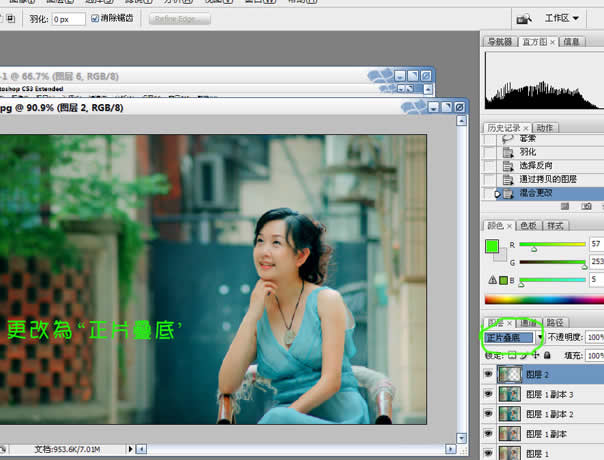This screenshot has width=604, height=460.
Task: Switch to the 信息 info tab
Action: click(572, 42)
